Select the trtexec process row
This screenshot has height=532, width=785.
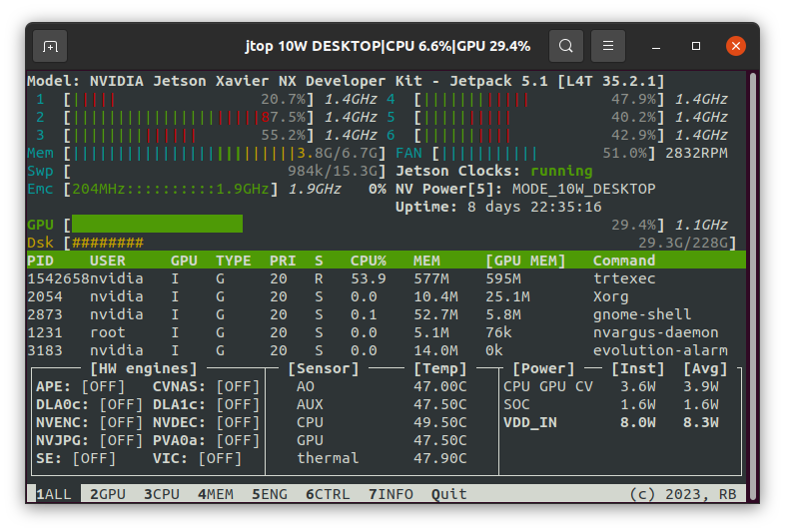380,278
